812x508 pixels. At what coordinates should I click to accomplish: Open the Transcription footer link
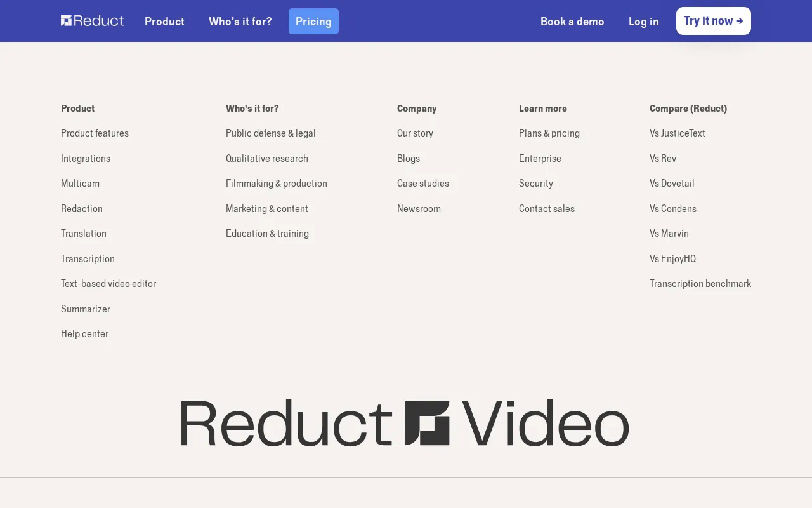(88, 259)
